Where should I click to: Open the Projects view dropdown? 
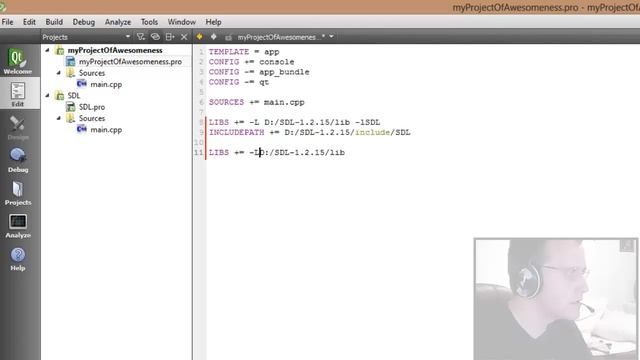[128, 37]
